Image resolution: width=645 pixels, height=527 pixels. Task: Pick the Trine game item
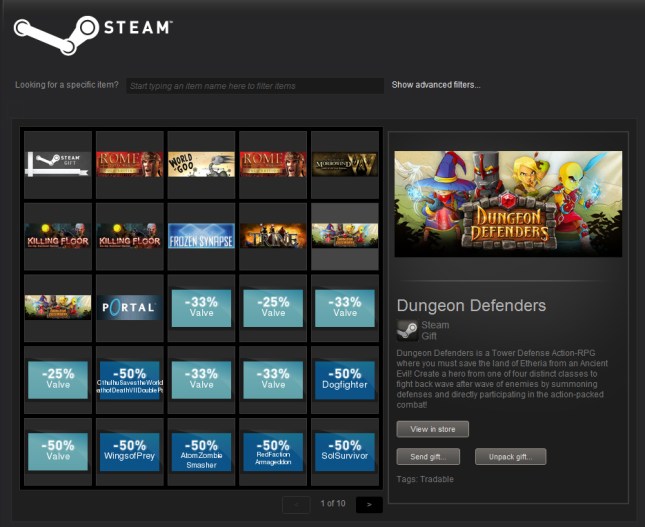coord(273,236)
